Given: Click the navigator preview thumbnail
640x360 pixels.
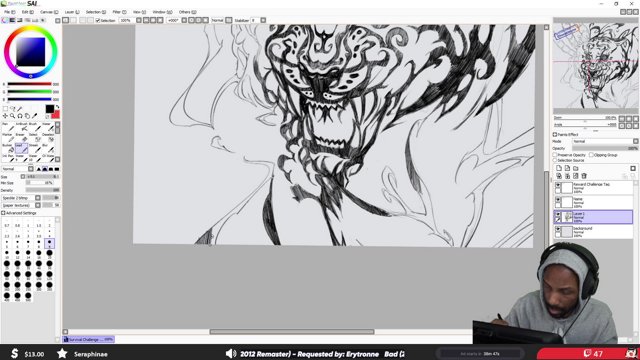Looking at the screenshot, I should [x=595, y=65].
